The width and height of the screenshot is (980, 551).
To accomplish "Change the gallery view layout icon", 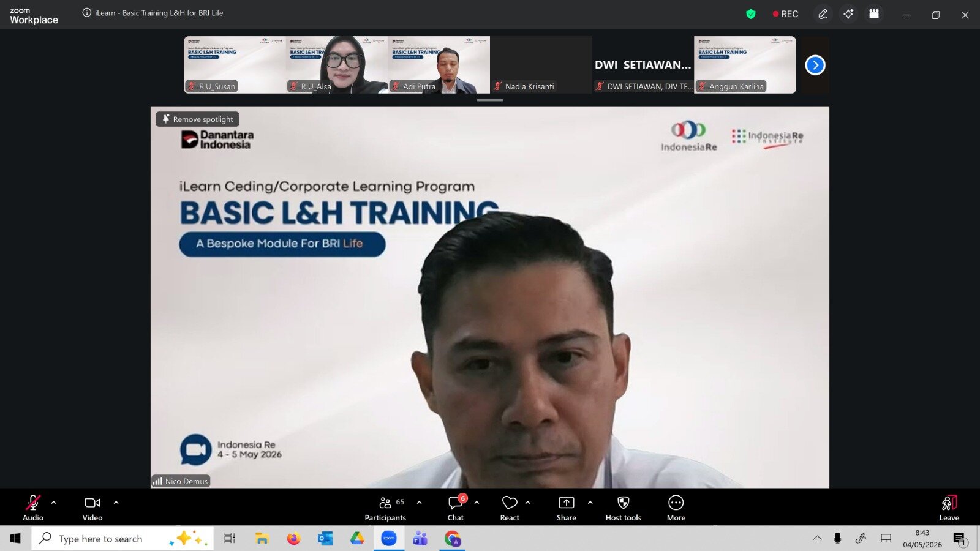I will coord(874,14).
